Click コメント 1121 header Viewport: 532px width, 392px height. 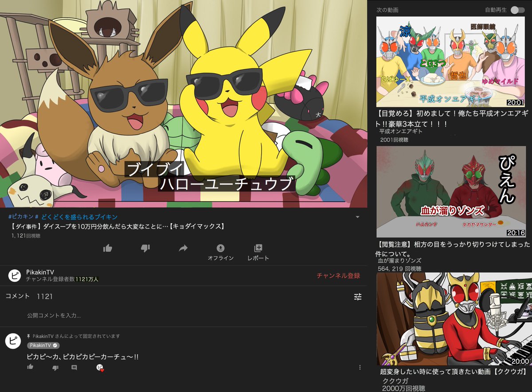pos(29,296)
